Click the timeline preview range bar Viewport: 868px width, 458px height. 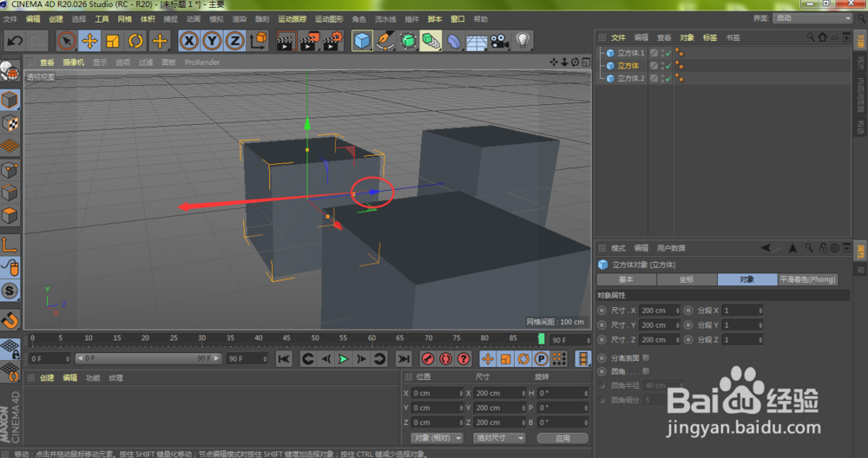pyautogui.click(x=148, y=358)
